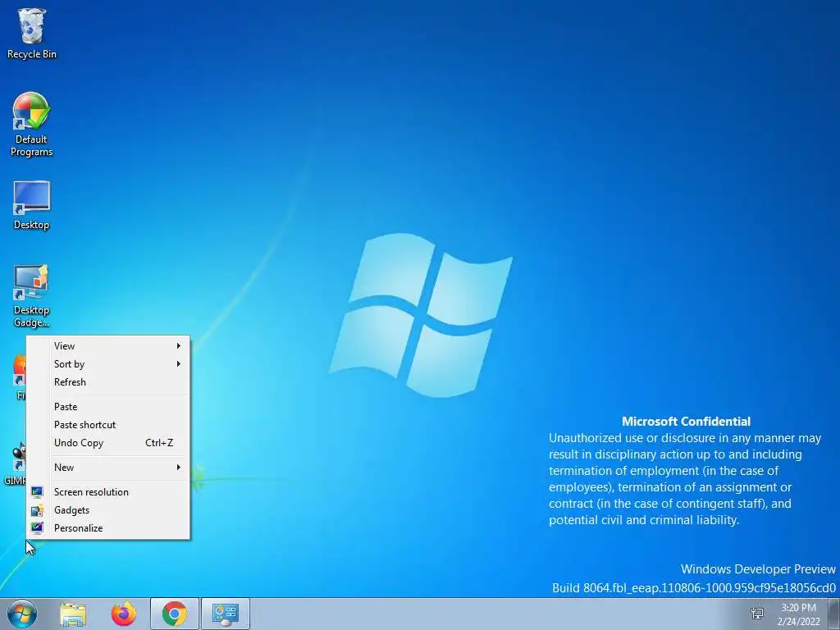Choose Undo Copy in the context menu
840x630 pixels.
point(108,442)
